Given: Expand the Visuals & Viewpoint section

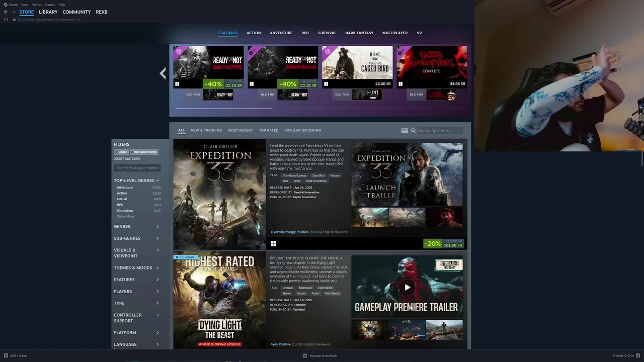Looking at the screenshot, I should point(136,253).
